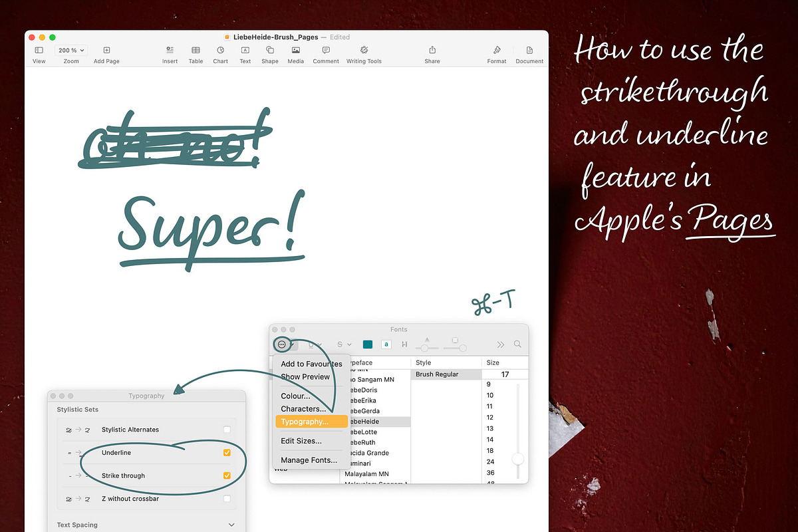Click the Stylistic Sets section header
The width and height of the screenshot is (798, 532).
[x=78, y=410]
